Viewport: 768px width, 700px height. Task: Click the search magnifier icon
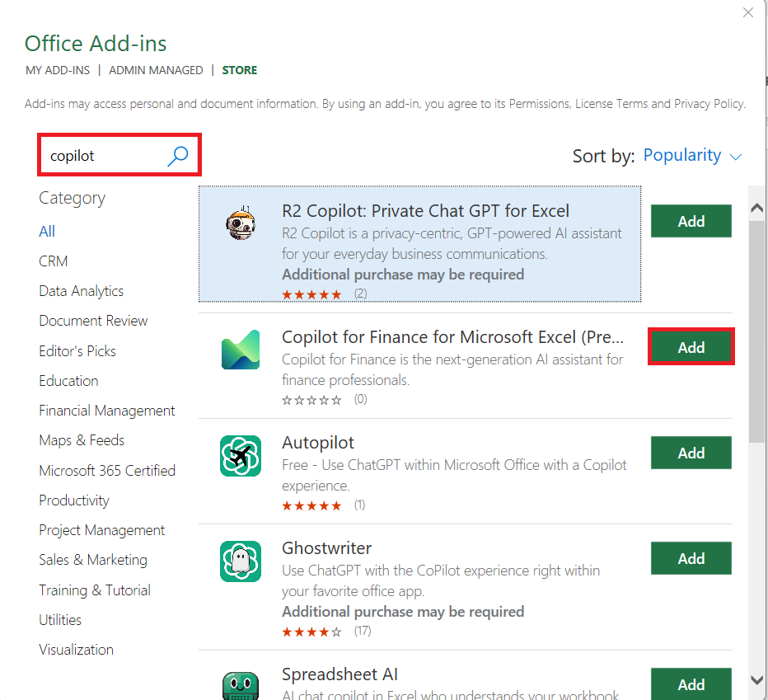[x=177, y=156]
